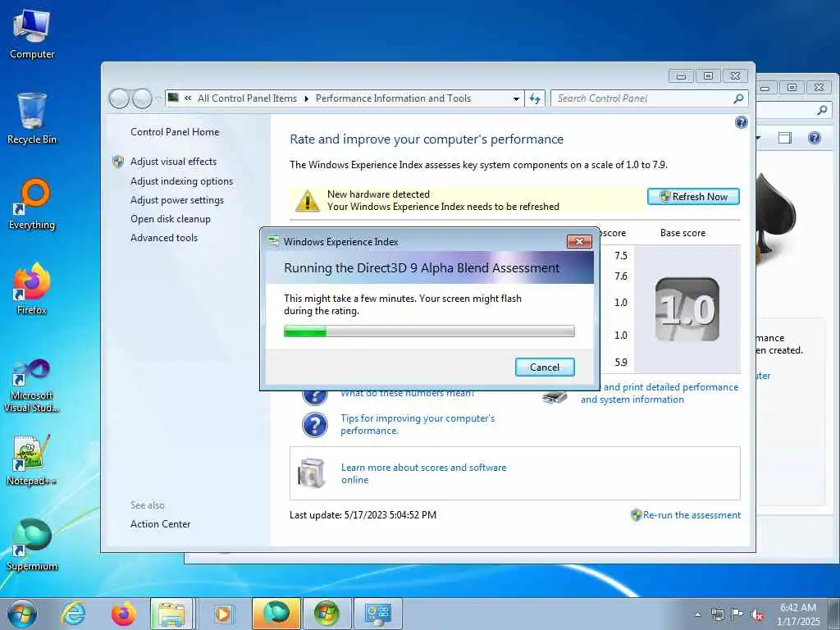Image resolution: width=840 pixels, height=630 pixels.
Task: Click the Control Panel icon in address bar
Action: [173, 98]
